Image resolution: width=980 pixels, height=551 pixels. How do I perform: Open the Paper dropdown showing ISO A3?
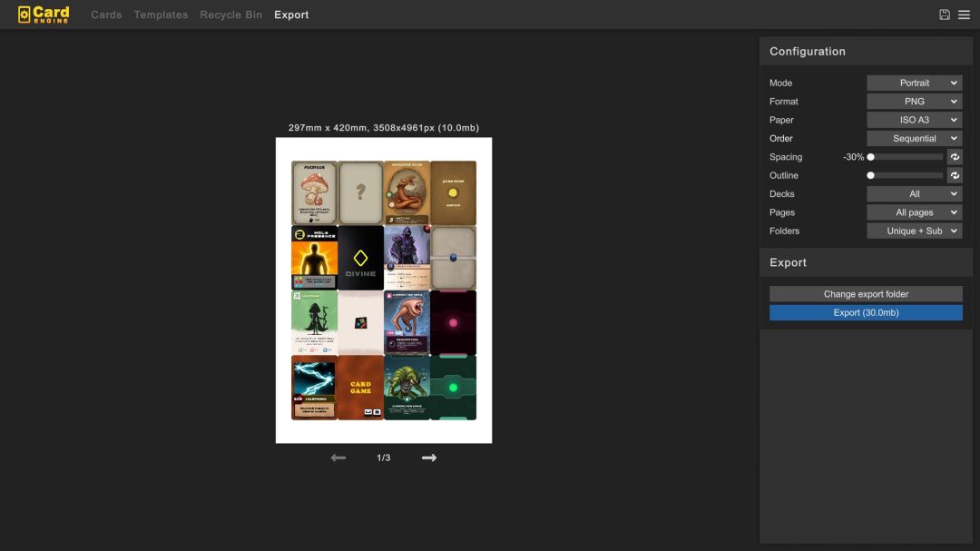(914, 120)
